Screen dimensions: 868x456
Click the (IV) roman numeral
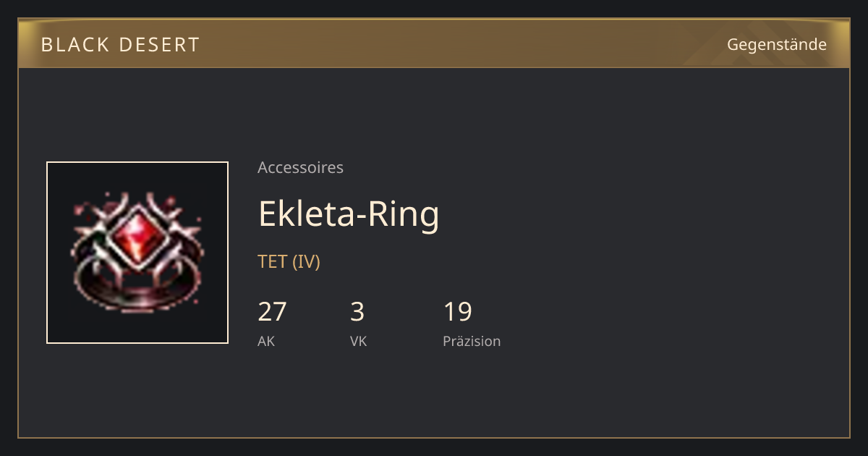tap(306, 262)
